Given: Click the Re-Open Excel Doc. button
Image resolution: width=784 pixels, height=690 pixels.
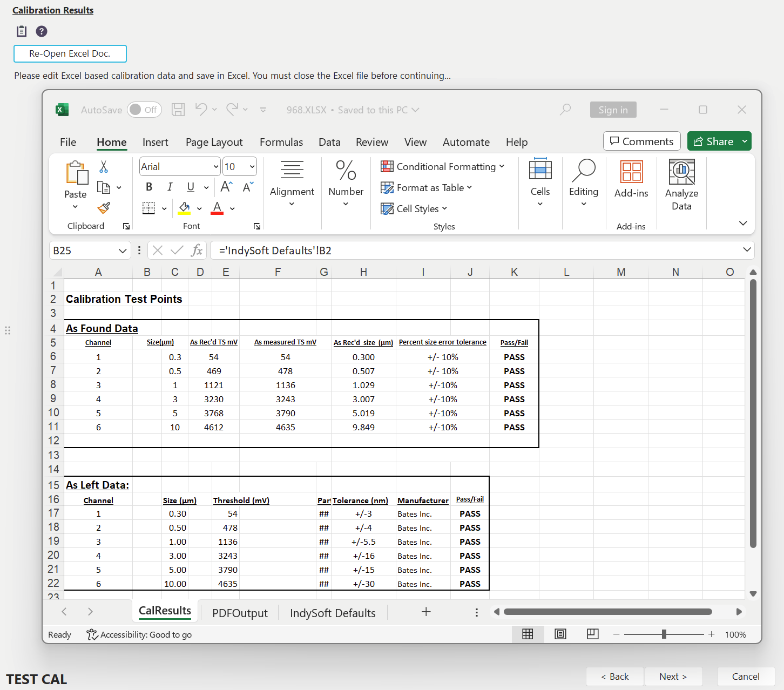Looking at the screenshot, I should pyautogui.click(x=70, y=53).
